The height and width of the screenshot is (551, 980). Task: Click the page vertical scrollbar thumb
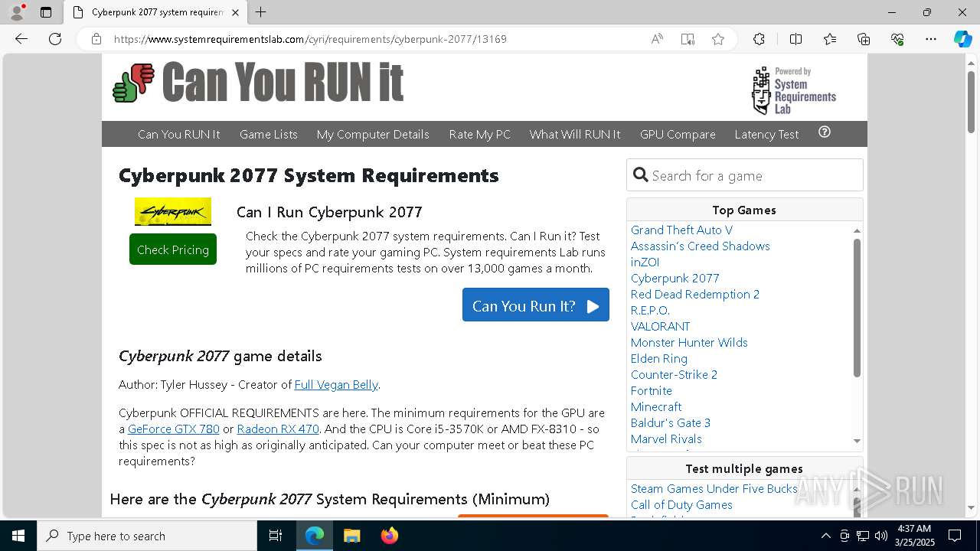[x=971, y=101]
